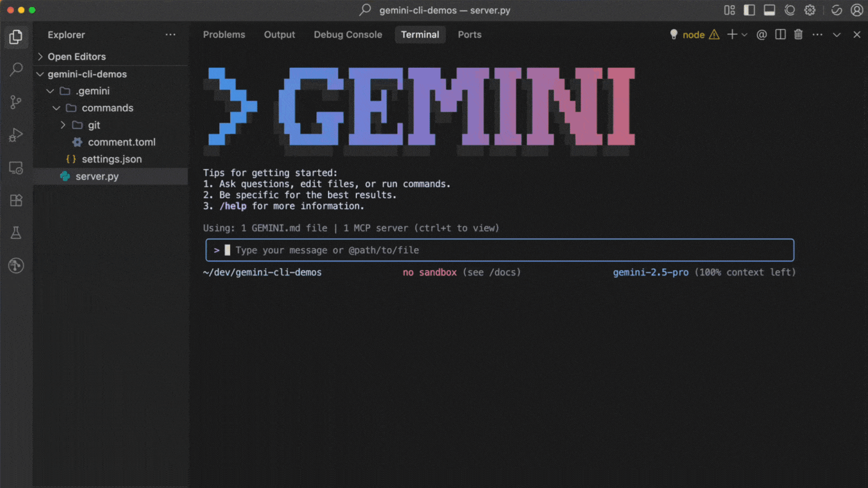Kill the terminal with the trash icon

tap(798, 34)
